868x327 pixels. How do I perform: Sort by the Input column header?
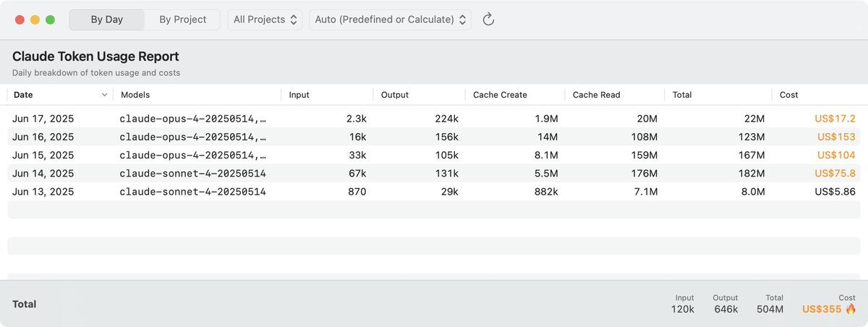point(327,95)
